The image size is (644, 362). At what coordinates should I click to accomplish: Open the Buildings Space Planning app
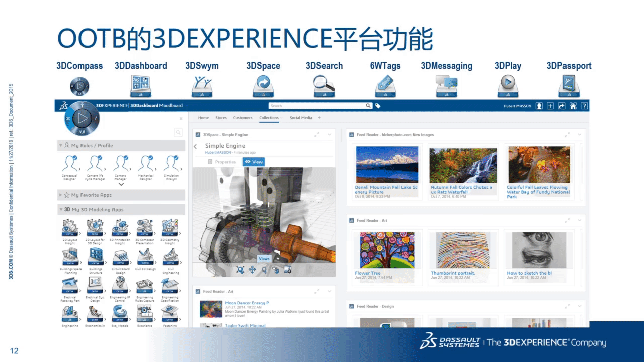(x=70, y=261)
